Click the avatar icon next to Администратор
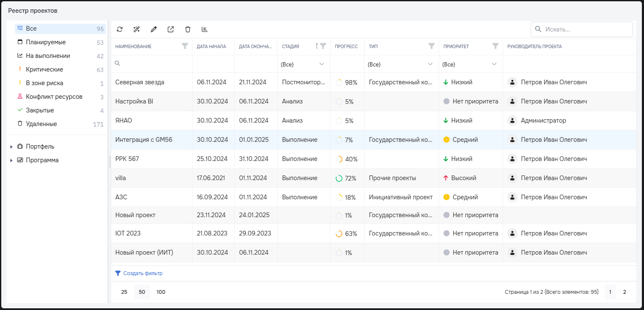This screenshot has height=310, width=644. point(512,121)
